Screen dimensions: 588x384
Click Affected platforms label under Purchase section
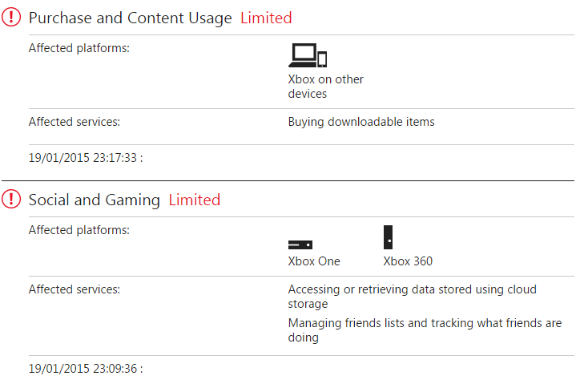[x=79, y=48]
